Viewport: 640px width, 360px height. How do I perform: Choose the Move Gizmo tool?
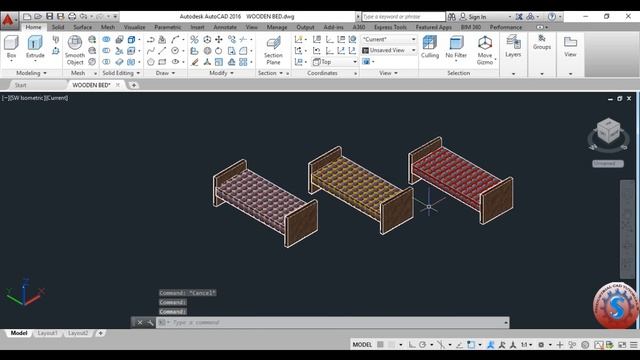click(485, 49)
